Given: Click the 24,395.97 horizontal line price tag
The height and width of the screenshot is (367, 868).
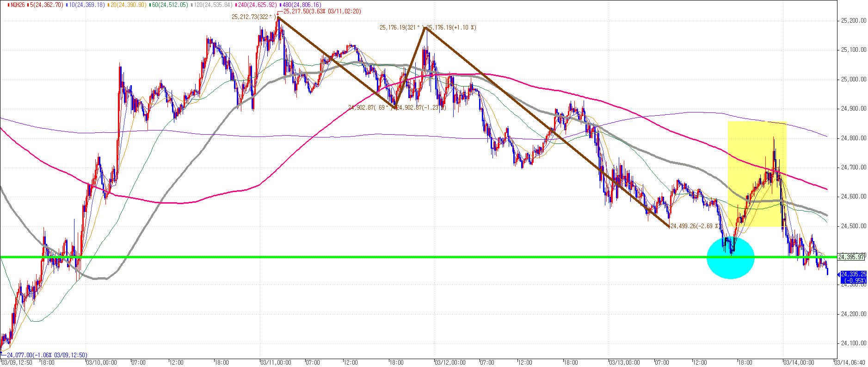Looking at the screenshot, I should (x=851, y=257).
